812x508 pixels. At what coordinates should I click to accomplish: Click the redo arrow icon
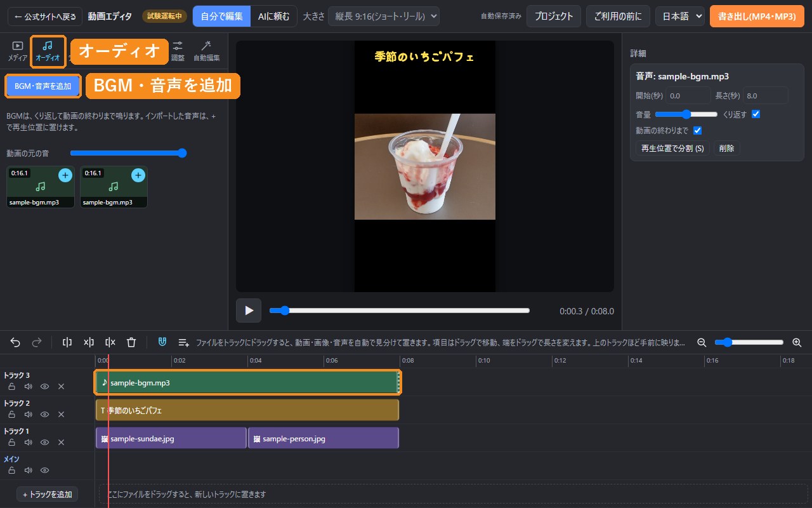[37, 342]
